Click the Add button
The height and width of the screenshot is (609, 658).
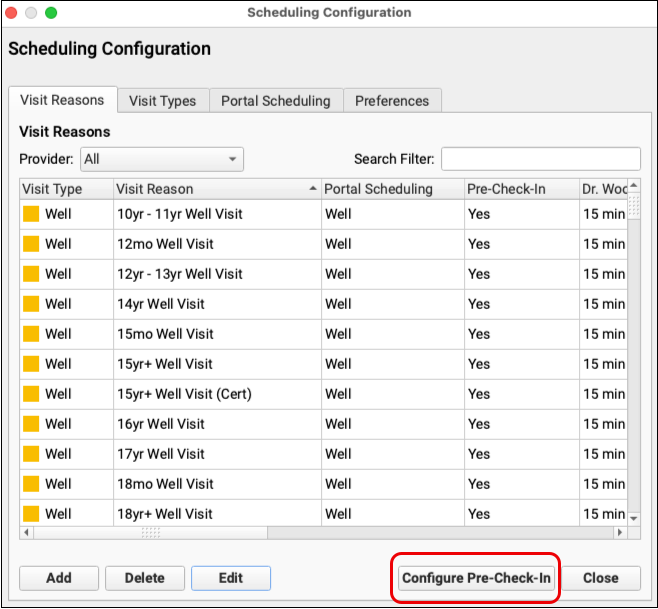pyautogui.click(x=59, y=578)
